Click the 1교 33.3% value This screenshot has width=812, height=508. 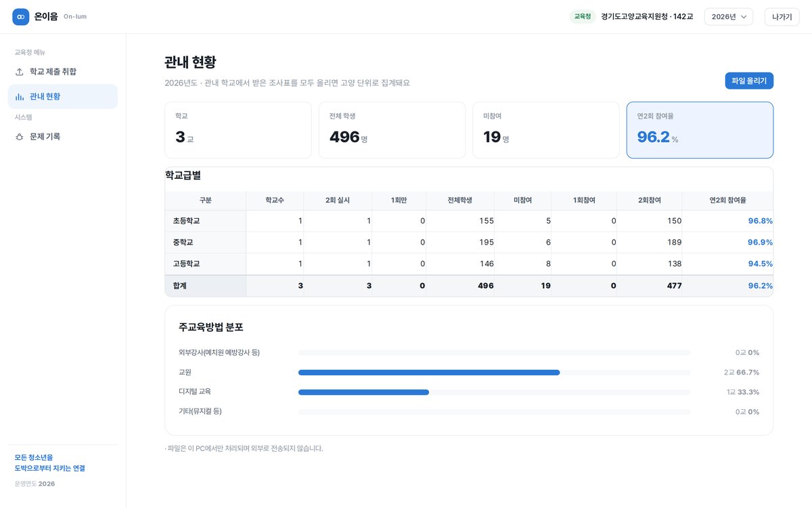(x=742, y=392)
